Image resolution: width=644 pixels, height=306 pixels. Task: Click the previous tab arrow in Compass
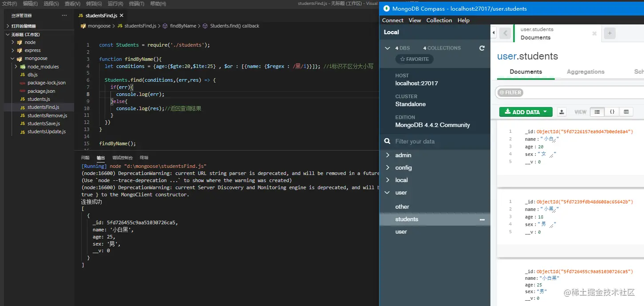pyautogui.click(x=505, y=33)
